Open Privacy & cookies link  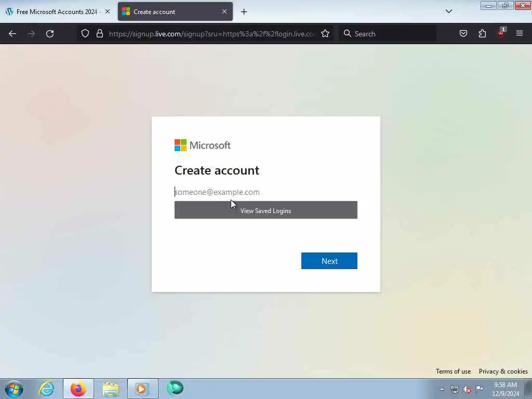(x=503, y=371)
